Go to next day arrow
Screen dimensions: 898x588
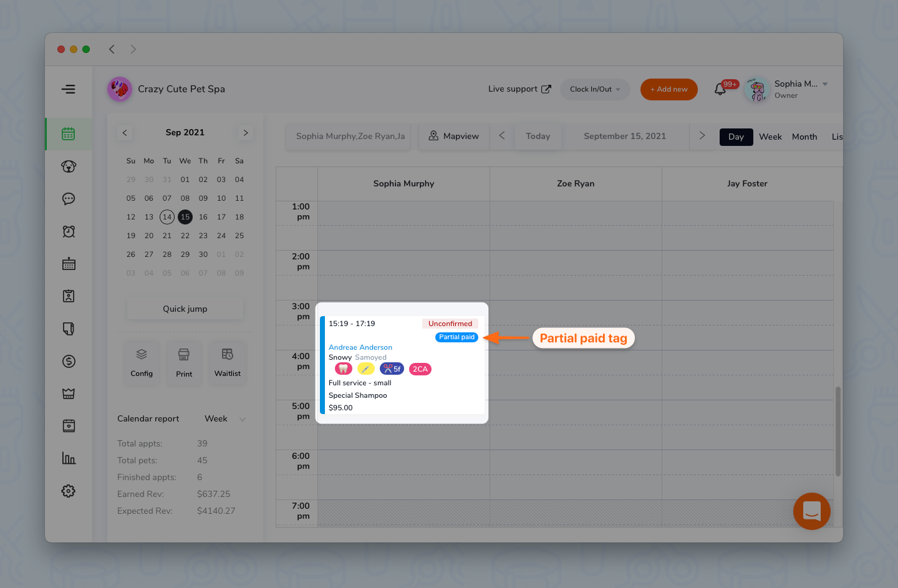tap(702, 136)
